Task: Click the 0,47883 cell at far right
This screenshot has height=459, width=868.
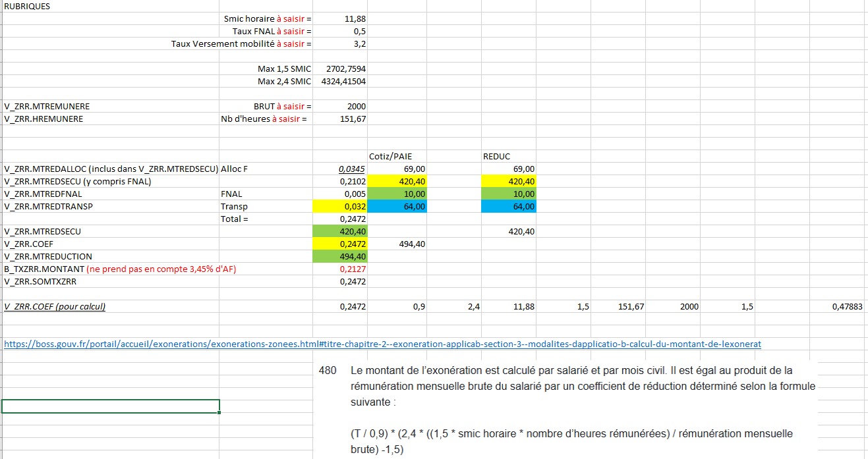Action: pos(847,307)
